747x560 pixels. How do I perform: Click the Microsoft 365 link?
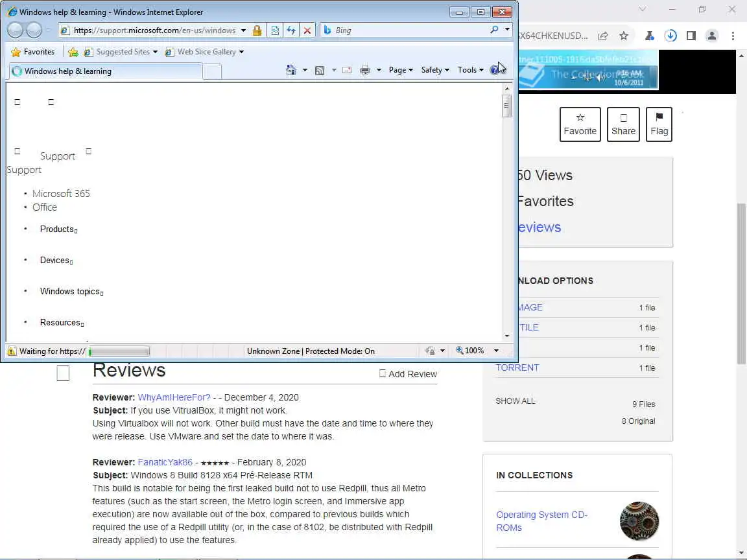61,194
